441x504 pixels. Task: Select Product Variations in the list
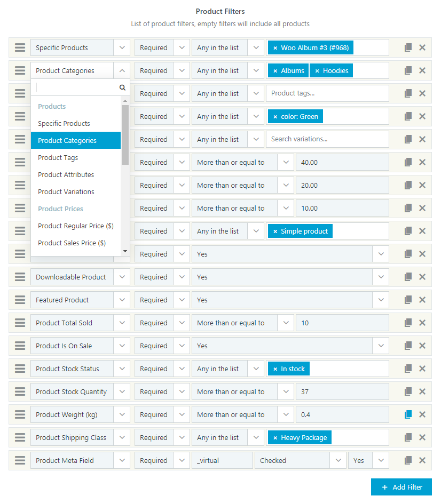[x=66, y=191]
